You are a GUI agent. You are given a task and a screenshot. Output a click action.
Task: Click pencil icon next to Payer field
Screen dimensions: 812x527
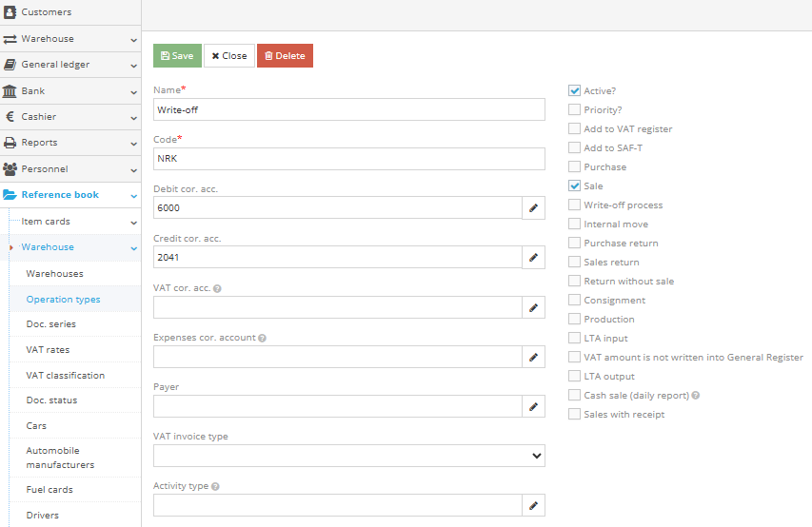[x=533, y=406]
